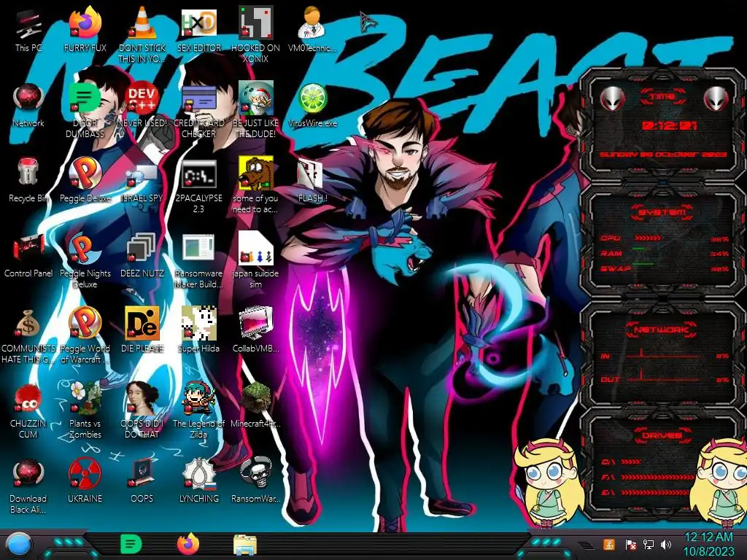This screenshot has width=747, height=560.
Task: Click the right alien head on widget
Action: point(716,98)
